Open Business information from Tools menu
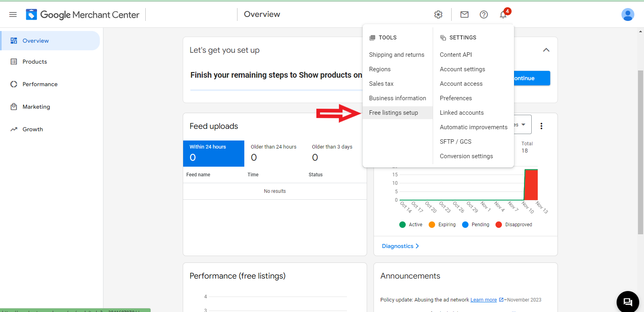The image size is (644, 312). click(x=398, y=98)
